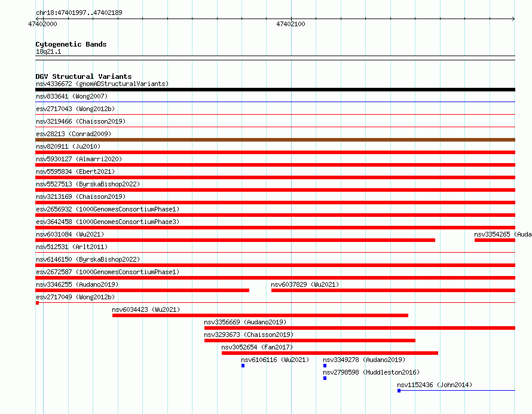Image resolution: width=532 pixels, height=414 pixels.
Task: Select the black nsv4336672 variant bar
Action: click(275, 90)
